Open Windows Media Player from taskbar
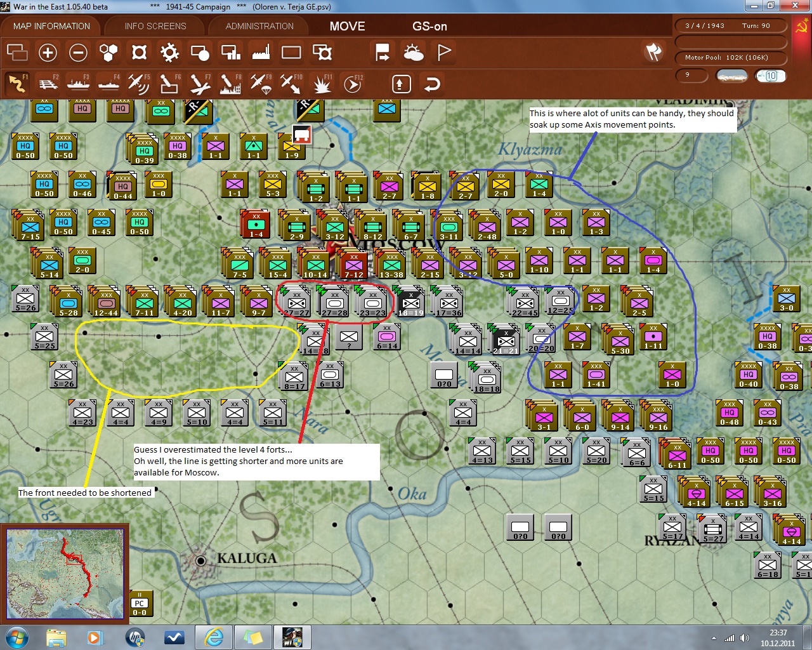The width and height of the screenshot is (812, 650). (x=95, y=637)
